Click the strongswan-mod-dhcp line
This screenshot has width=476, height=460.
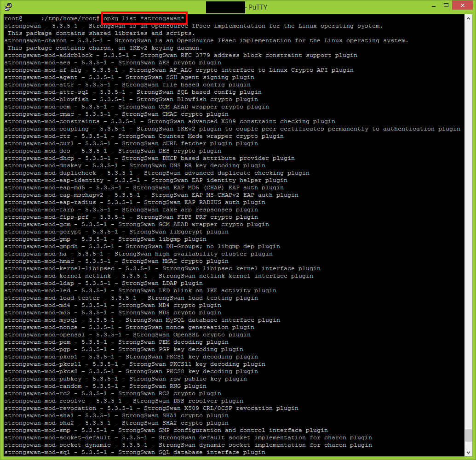click(x=149, y=158)
